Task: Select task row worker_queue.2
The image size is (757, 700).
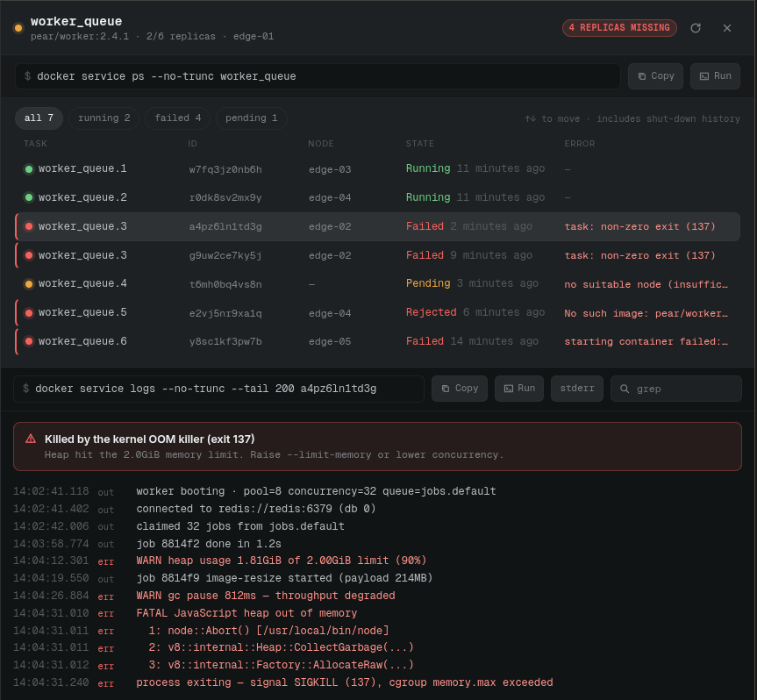Action: tap(377, 197)
